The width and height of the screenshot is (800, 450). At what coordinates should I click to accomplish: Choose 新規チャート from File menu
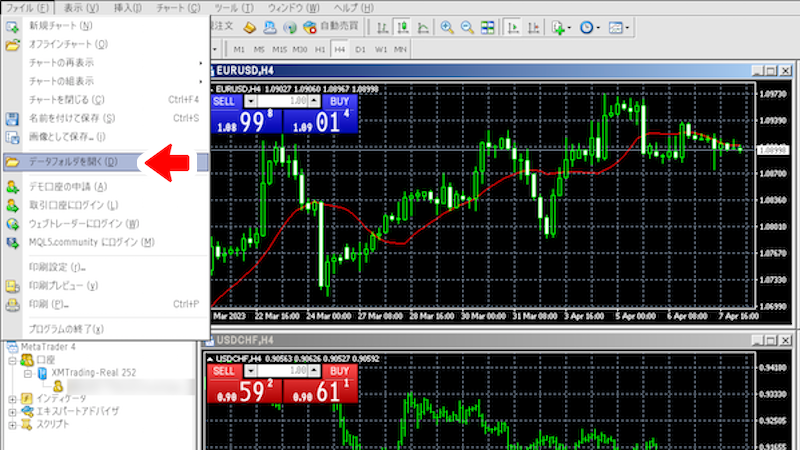pos(105,26)
